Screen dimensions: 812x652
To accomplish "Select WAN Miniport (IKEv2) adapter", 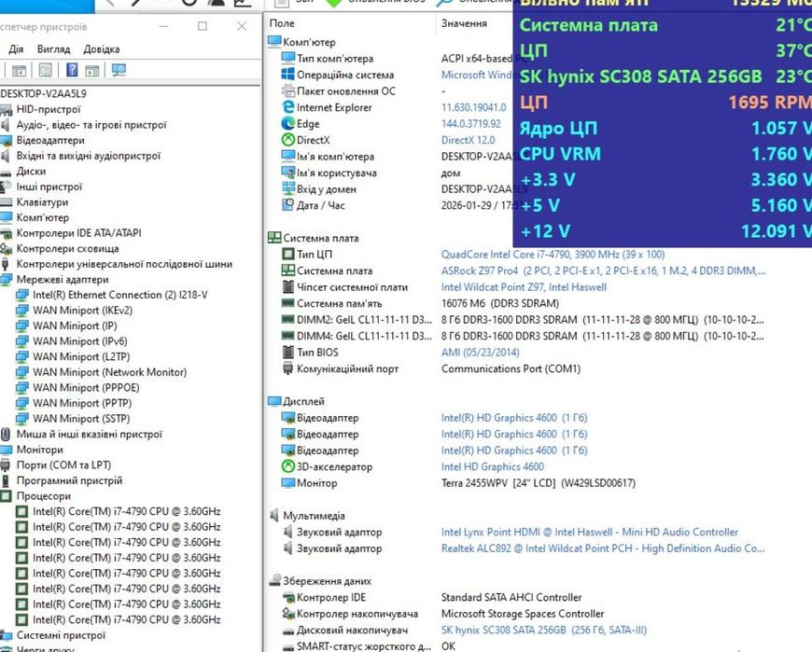I will [82, 311].
